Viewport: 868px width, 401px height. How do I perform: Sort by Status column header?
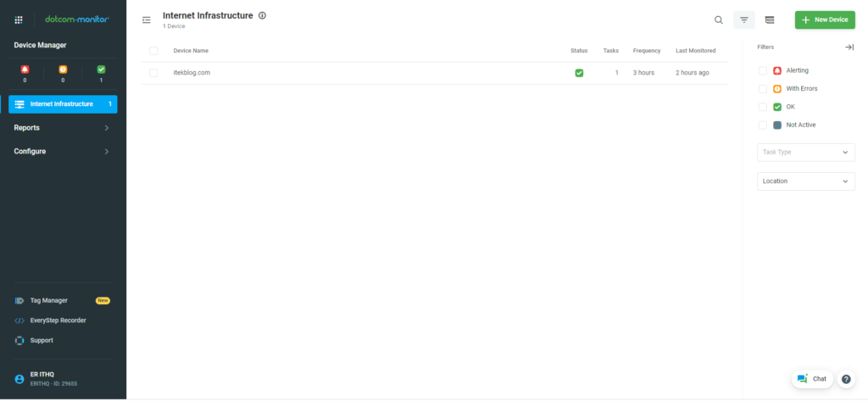(579, 51)
